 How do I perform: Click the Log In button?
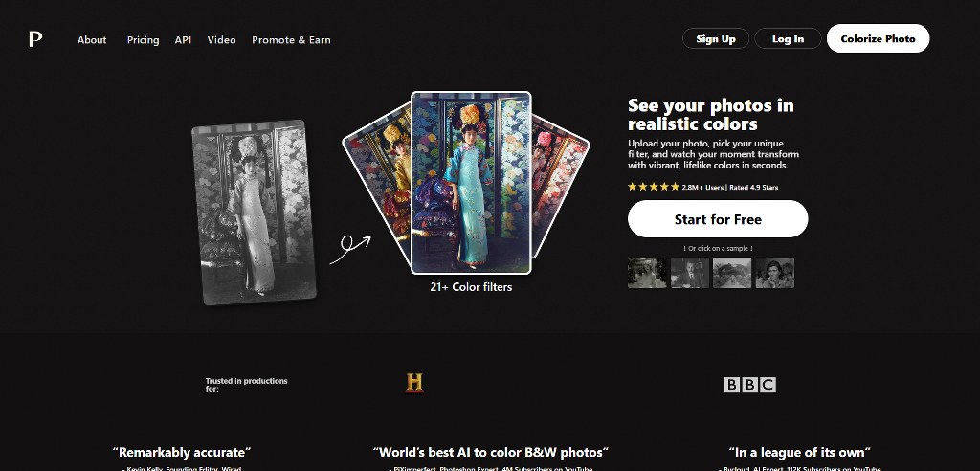(788, 39)
